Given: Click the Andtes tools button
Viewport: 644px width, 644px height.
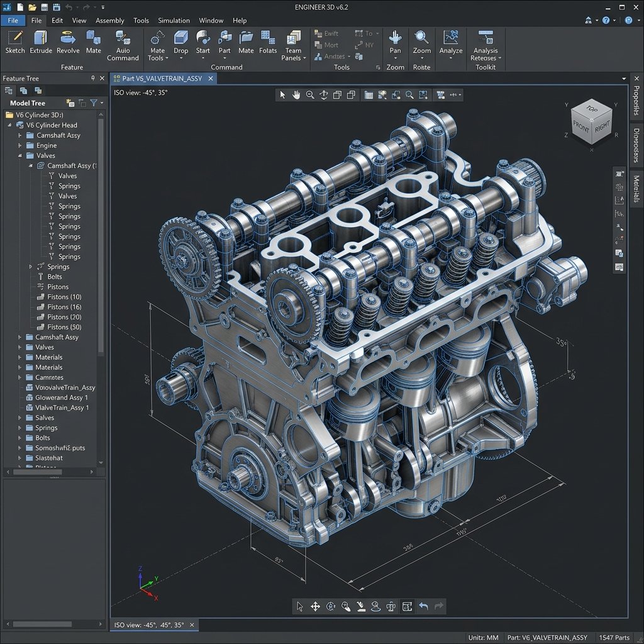Looking at the screenshot, I should (x=332, y=56).
